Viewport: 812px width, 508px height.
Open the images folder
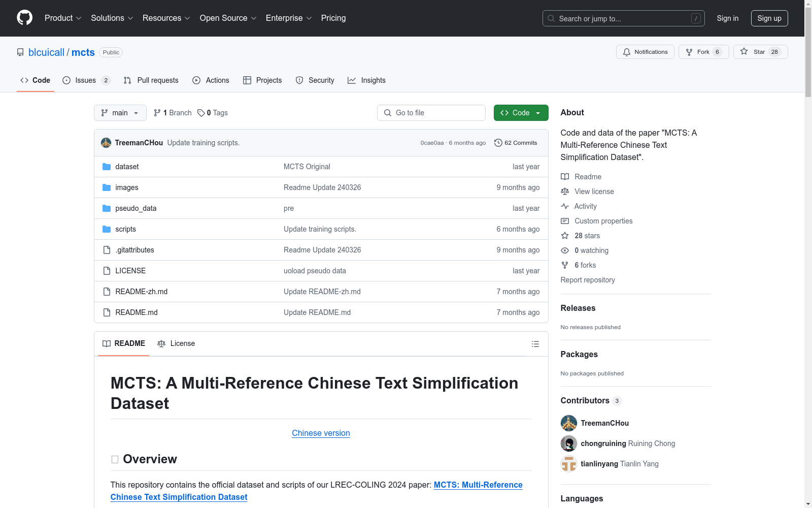(x=126, y=187)
